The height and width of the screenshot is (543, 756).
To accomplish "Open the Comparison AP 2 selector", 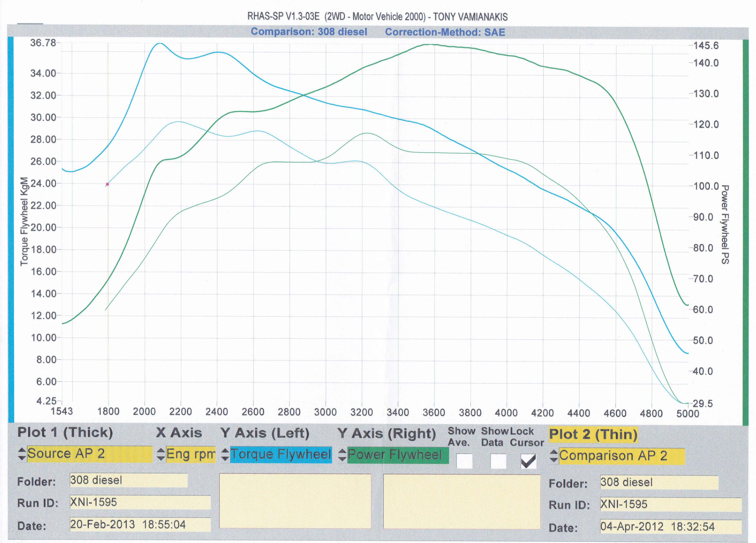I will pos(622,456).
